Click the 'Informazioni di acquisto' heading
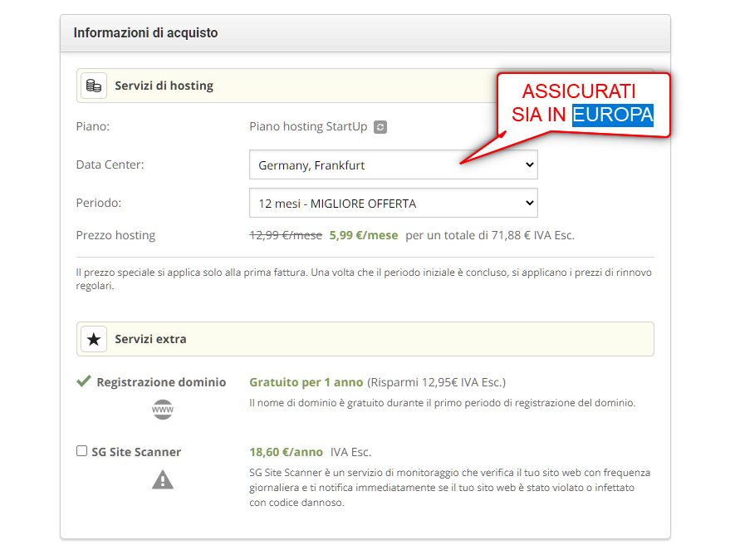This screenshot has height=560, width=730. click(145, 33)
